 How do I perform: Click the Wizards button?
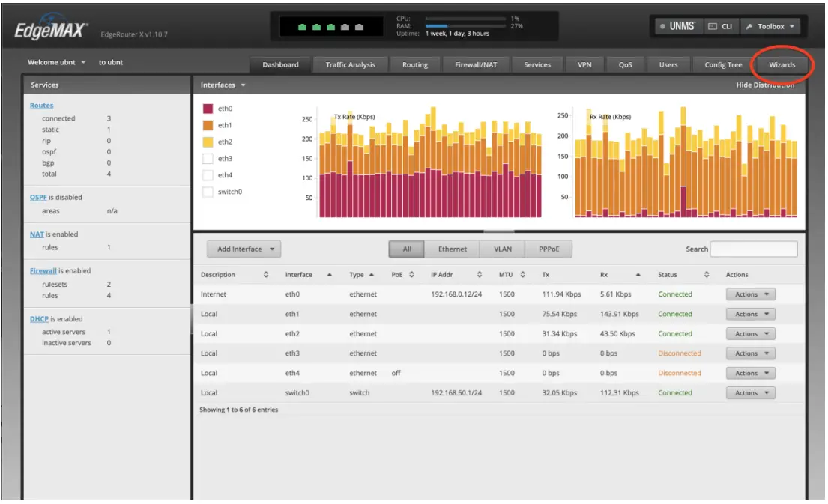(783, 64)
